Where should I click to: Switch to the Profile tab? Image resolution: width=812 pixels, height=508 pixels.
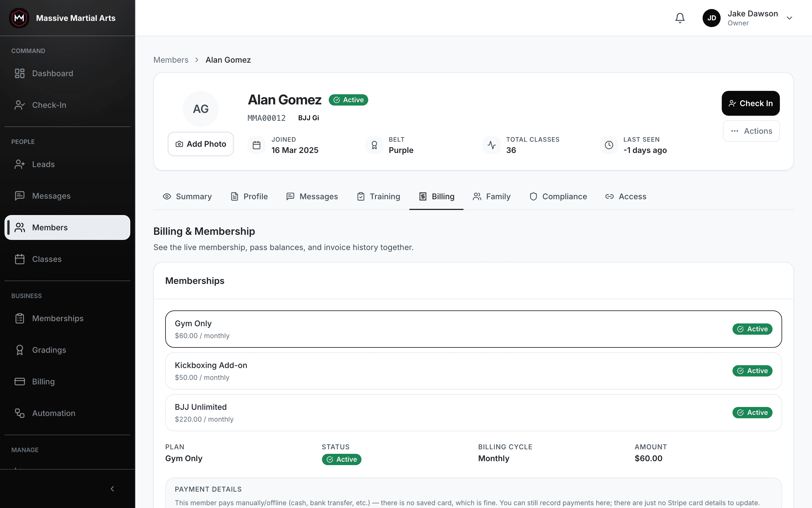(249, 196)
